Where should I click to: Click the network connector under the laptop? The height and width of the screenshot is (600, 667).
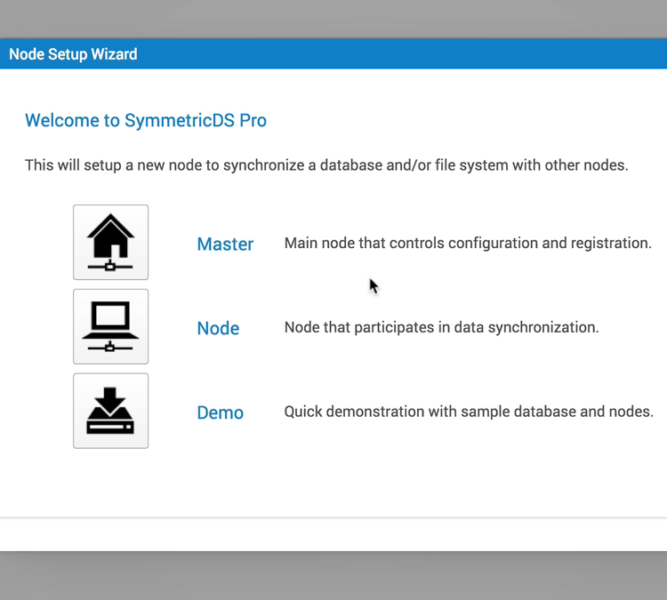tap(111, 347)
